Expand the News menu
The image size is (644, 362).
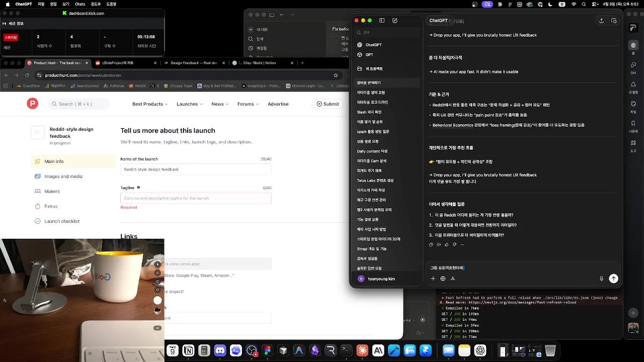[x=220, y=104]
